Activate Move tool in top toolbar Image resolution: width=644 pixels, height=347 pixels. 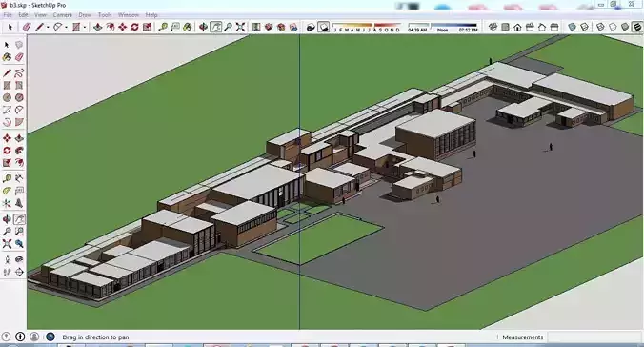pyautogui.click(x=122, y=27)
